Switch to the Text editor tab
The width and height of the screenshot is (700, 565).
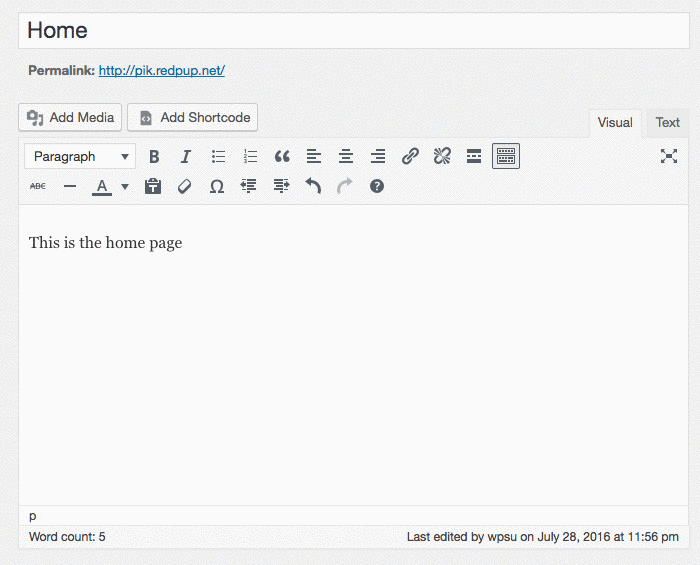pos(668,123)
